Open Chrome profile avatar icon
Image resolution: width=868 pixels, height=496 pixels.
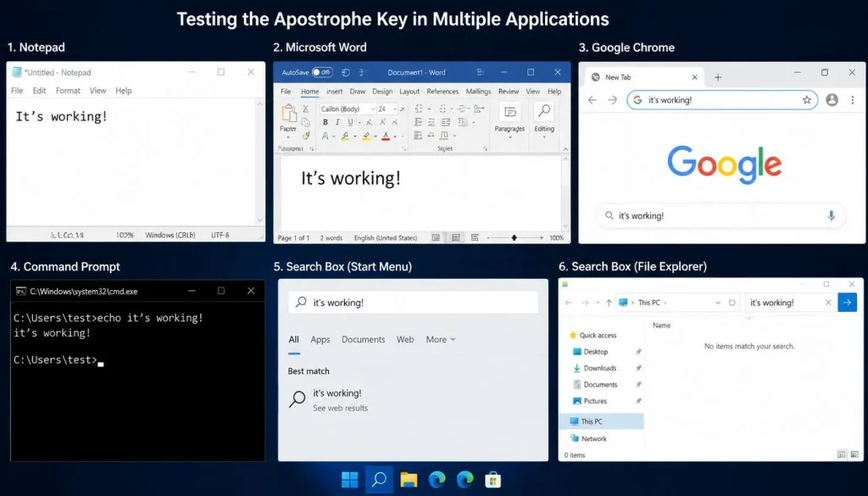click(x=832, y=100)
